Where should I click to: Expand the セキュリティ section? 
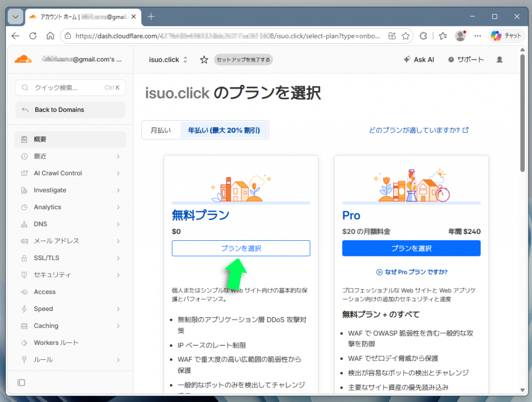click(x=70, y=275)
